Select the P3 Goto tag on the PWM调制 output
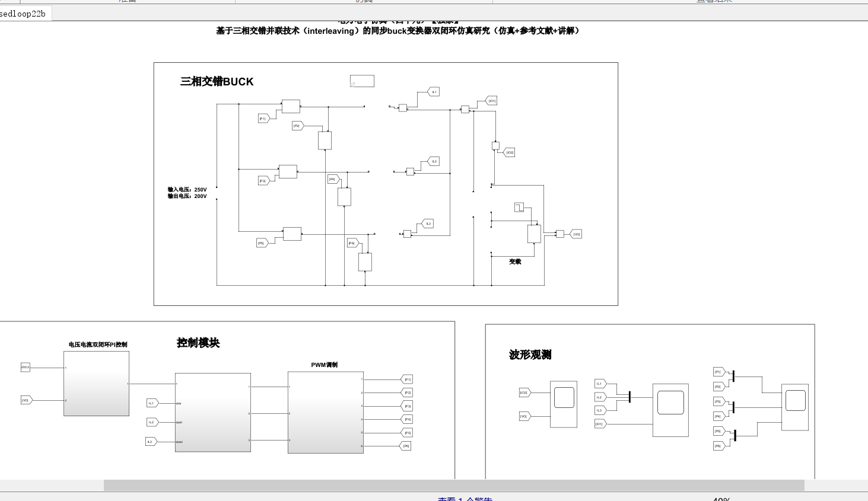Image resolution: width=868 pixels, height=501 pixels. [406, 406]
